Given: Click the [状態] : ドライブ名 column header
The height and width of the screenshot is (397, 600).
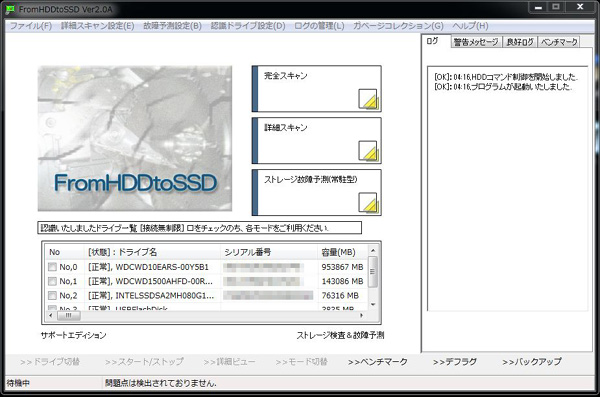Looking at the screenshot, I should (152, 252).
